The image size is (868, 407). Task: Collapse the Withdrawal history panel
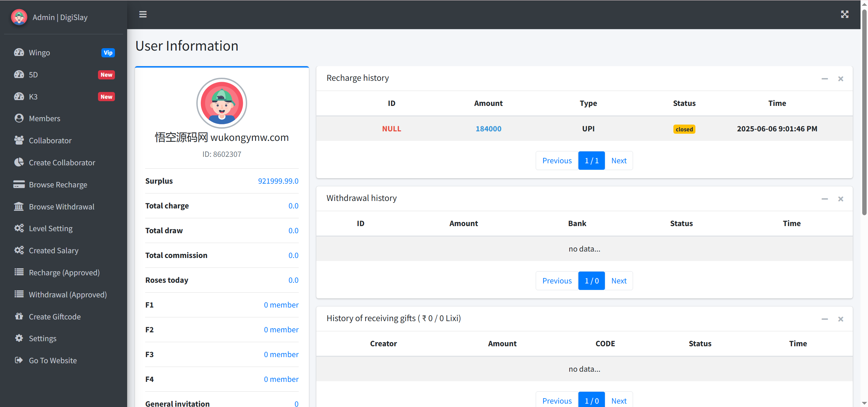coord(825,199)
